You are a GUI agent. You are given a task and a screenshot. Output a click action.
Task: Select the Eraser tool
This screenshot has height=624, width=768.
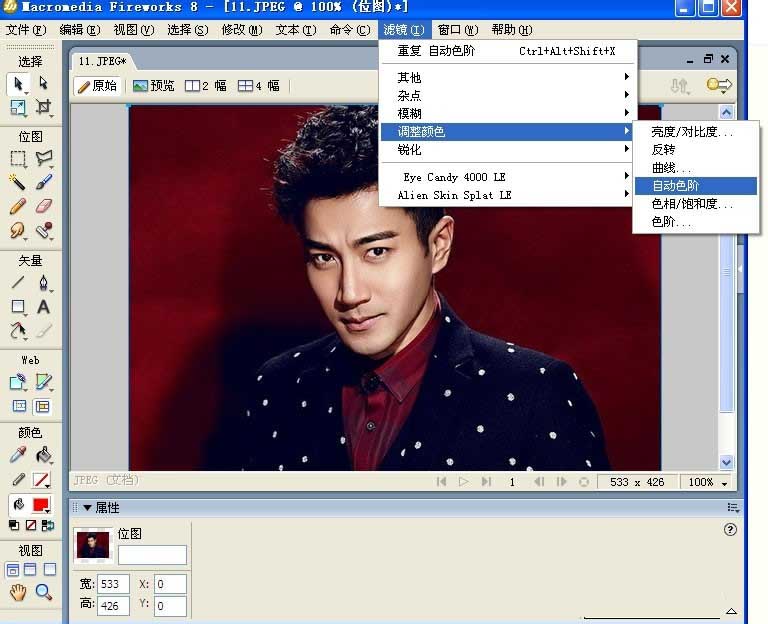pyautogui.click(x=43, y=206)
